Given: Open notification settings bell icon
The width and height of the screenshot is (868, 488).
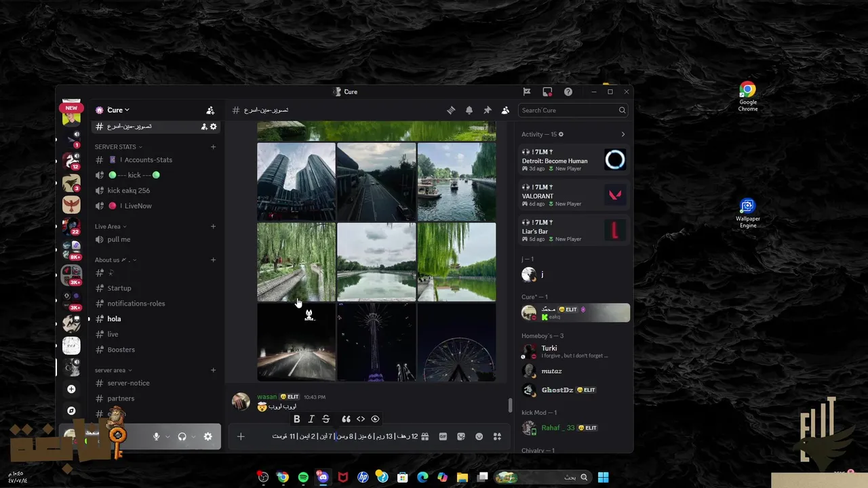Looking at the screenshot, I should coord(469,110).
